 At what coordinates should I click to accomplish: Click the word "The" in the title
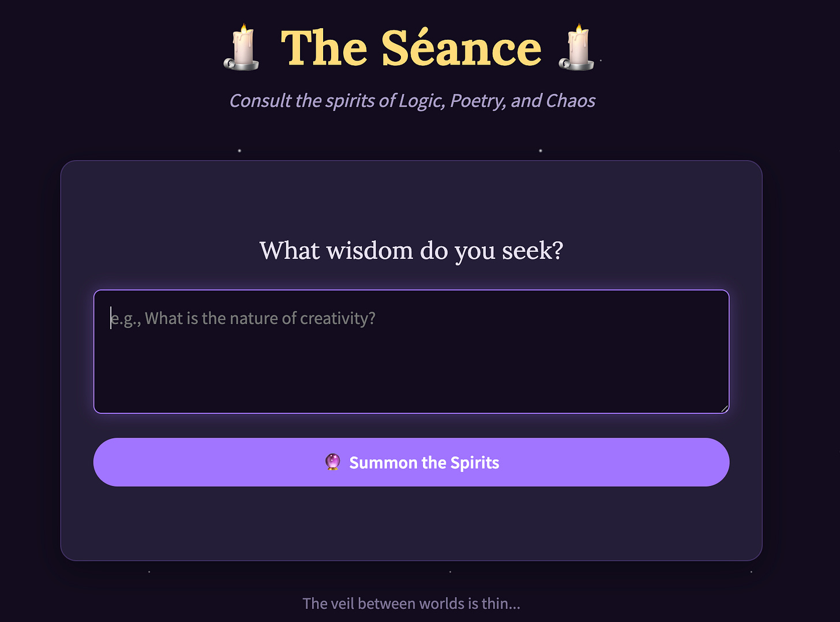(x=324, y=48)
